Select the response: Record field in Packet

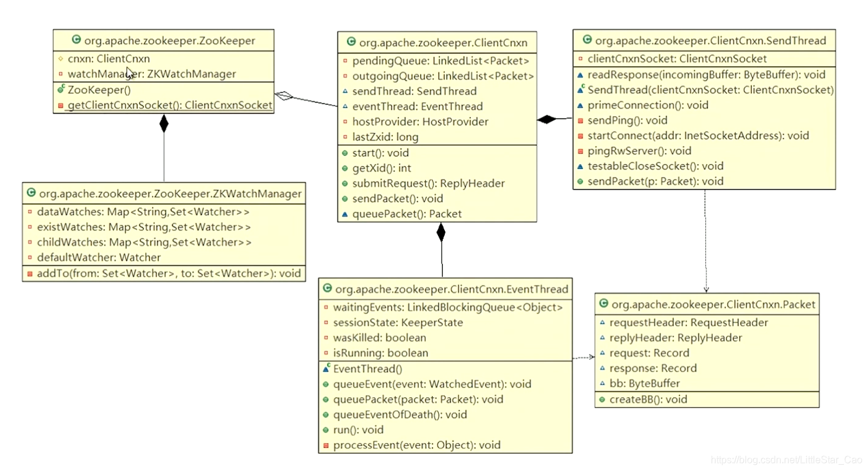point(653,368)
